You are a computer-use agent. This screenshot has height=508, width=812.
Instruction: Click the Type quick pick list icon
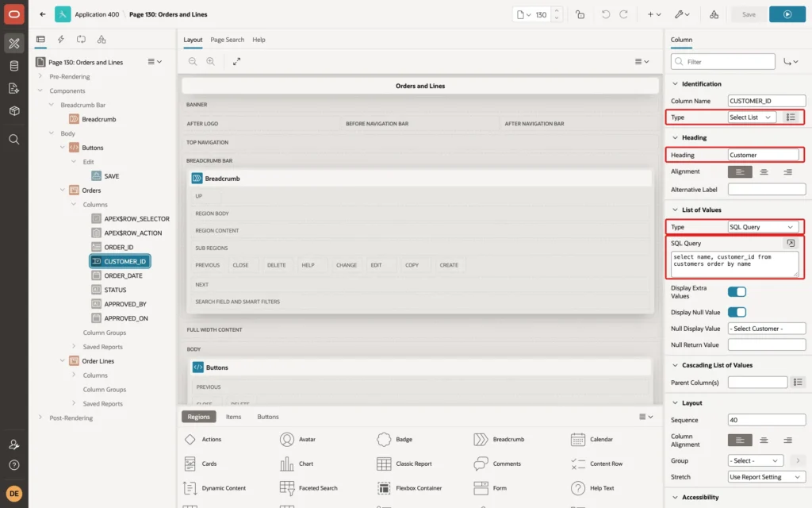pos(791,117)
